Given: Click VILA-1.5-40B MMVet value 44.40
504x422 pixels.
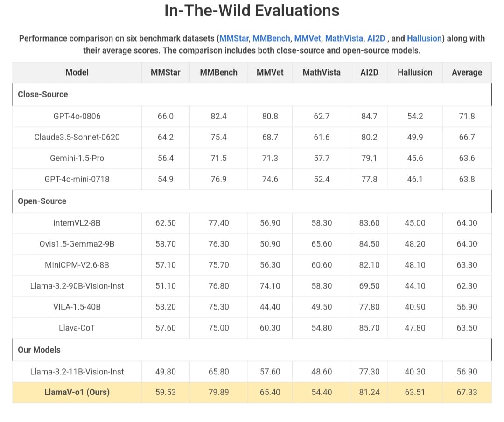Looking at the screenshot, I should click(270, 307).
